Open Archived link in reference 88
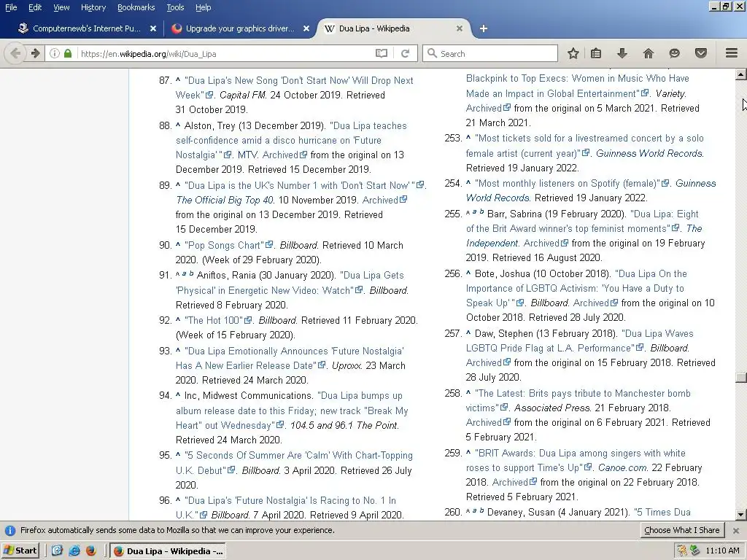The height and width of the screenshot is (560, 747). [x=280, y=155]
